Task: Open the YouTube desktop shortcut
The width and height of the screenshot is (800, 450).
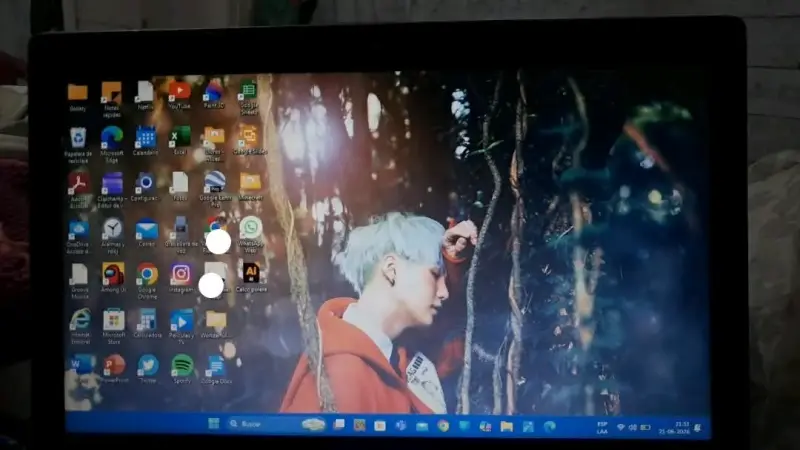Action: (x=180, y=95)
